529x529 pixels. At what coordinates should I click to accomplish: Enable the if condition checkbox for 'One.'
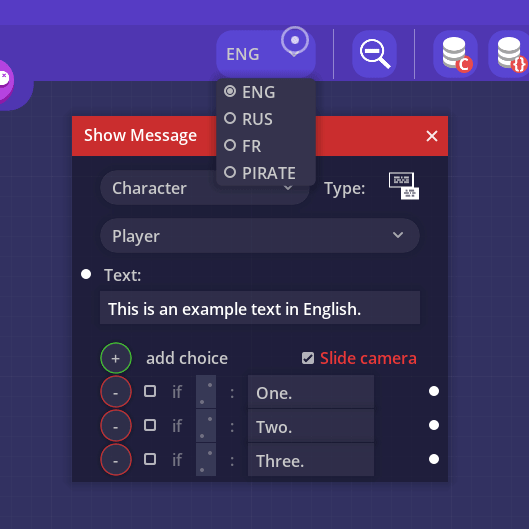(x=150, y=391)
